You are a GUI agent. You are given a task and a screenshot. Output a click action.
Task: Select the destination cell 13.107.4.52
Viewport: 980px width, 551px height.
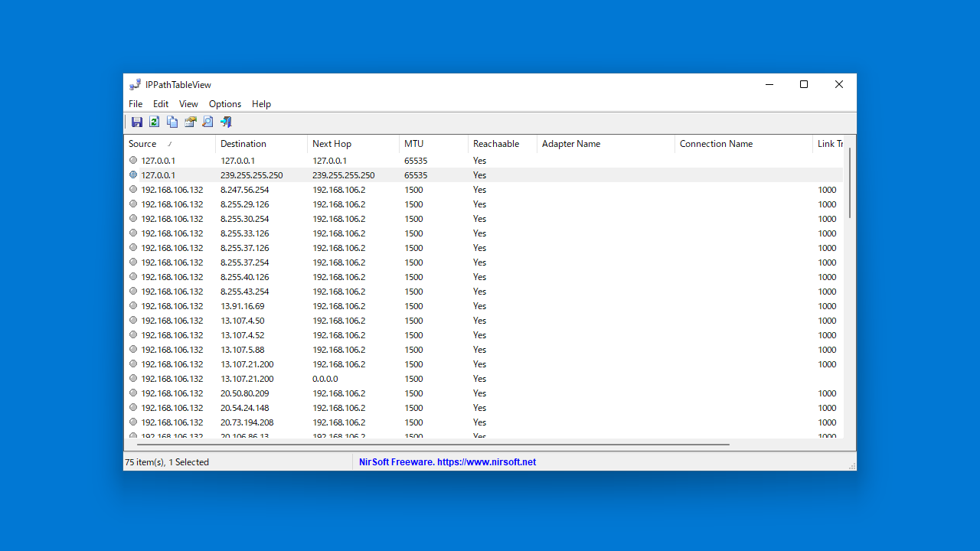243,335
